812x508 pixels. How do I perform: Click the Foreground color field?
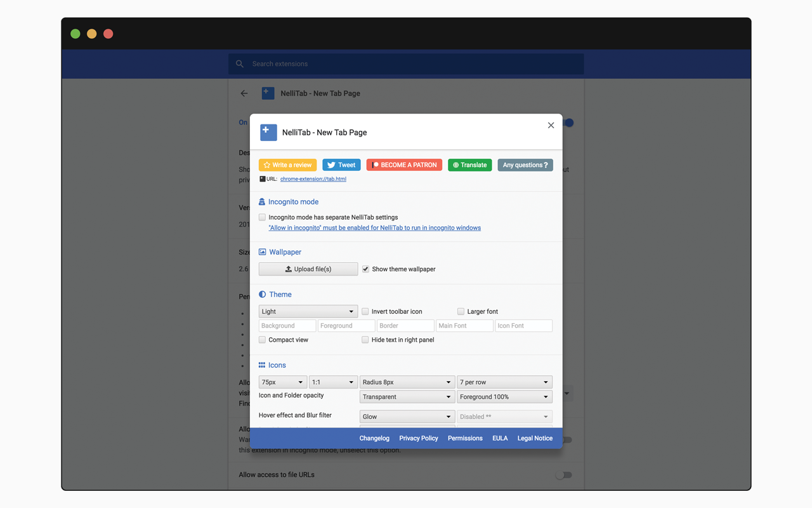346,326
